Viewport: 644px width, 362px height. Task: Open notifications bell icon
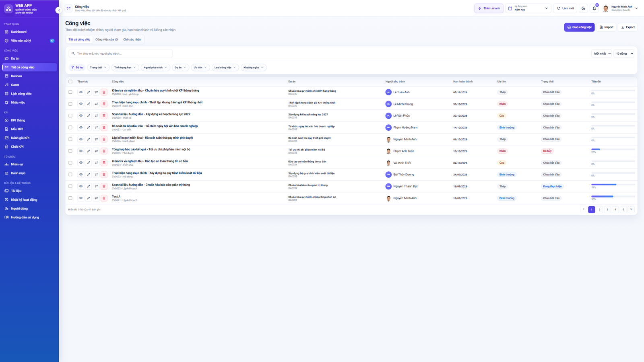[x=594, y=8]
